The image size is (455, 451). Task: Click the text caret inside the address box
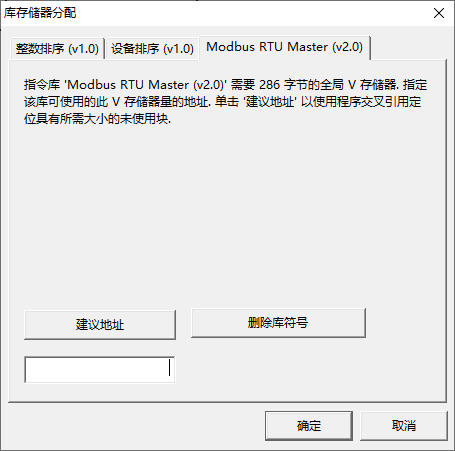[x=170, y=367]
